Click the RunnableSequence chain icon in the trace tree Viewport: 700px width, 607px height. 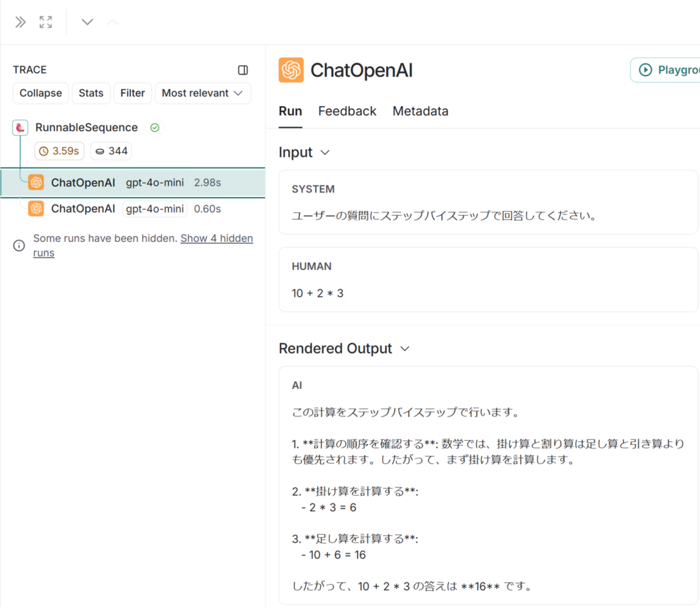pos(19,128)
